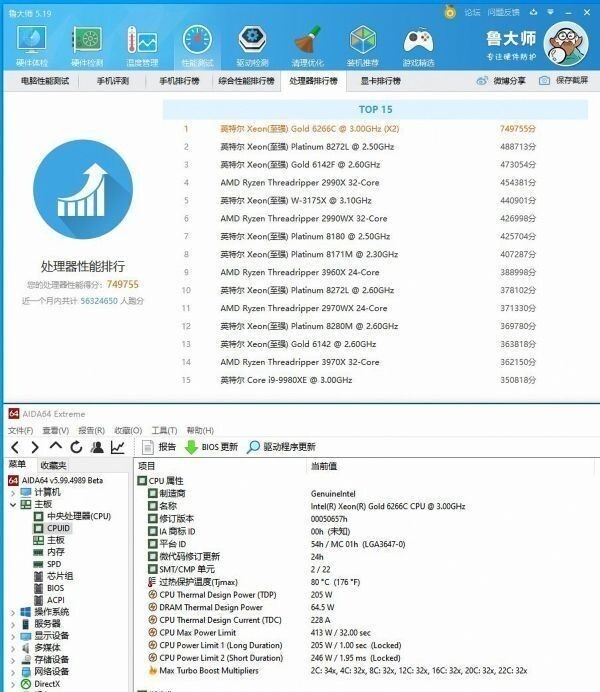Select 内存 tree item
The image size is (600, 692).
(49, 552)
